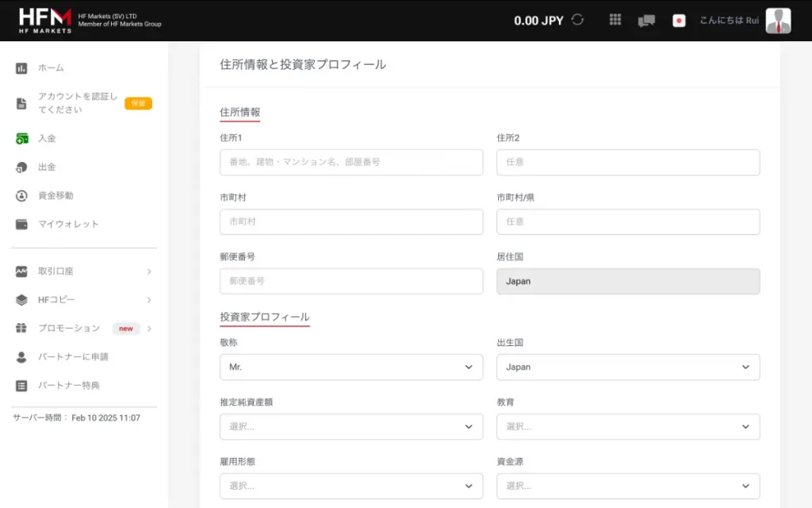This screenshot has height=508, width=812.
Task: Change language via the Japan flag icon
Action: tap(679, 21)
